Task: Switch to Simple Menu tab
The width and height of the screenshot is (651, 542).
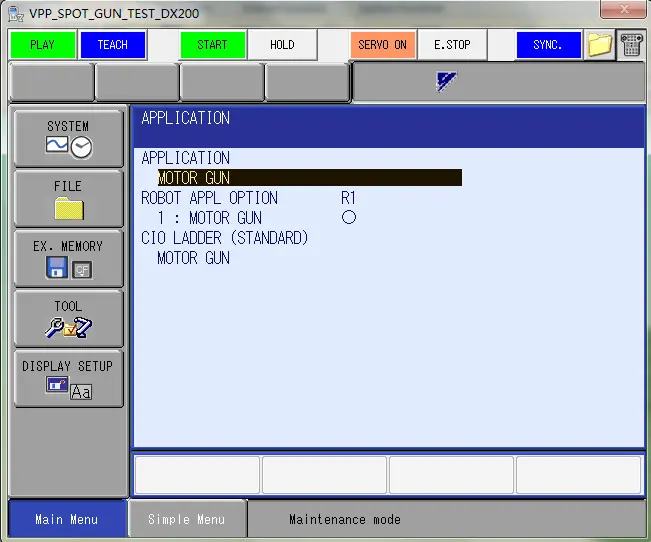Action: coord(186,519)
